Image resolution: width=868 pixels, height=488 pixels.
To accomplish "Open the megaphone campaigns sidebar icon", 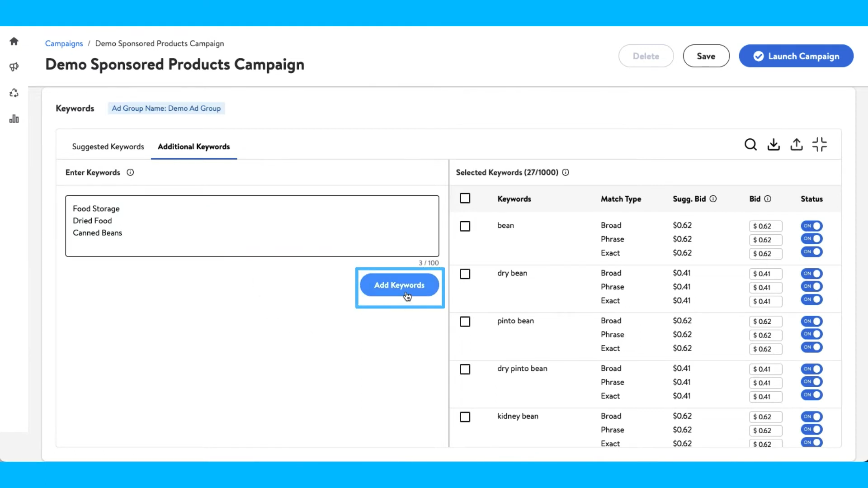I will [14, 67].
